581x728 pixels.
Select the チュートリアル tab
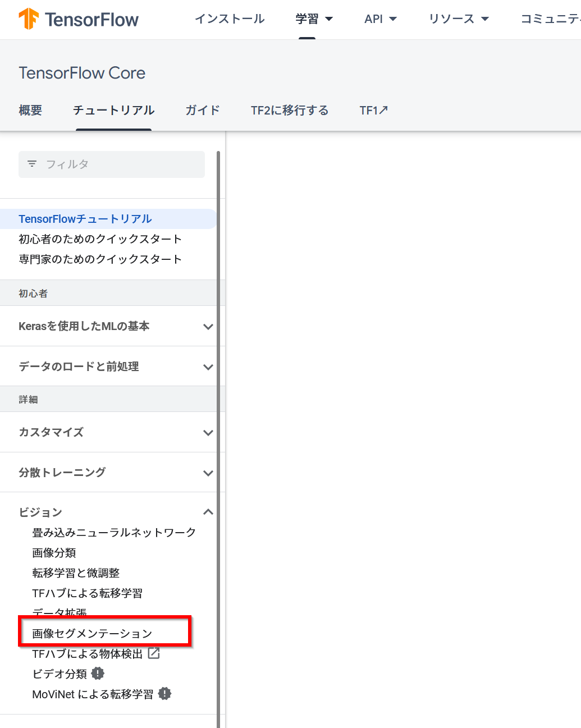click(114, 111)
